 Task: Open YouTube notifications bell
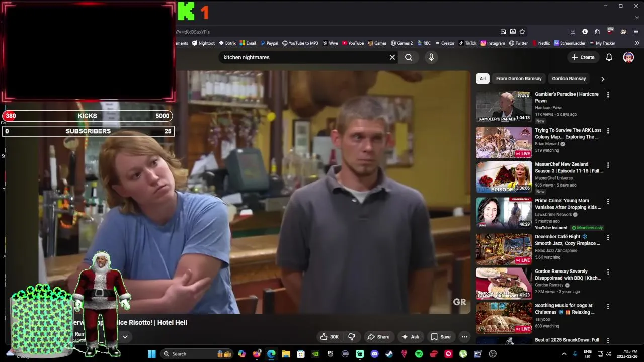(x=609, y=57)
